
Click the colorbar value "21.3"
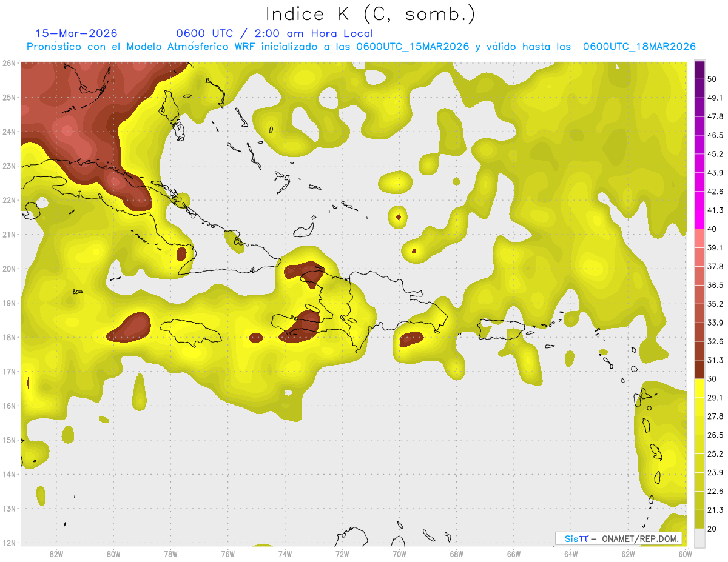pyautogui.click(x=715, y=510)
